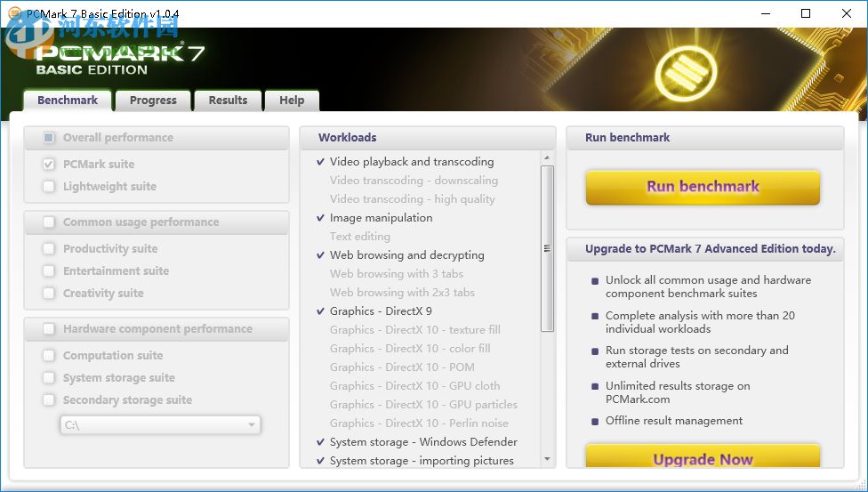Viewport: 868px width, 492px height.
Task: Click the workloads list scrollbar thumb
Action: pos(547,248)
